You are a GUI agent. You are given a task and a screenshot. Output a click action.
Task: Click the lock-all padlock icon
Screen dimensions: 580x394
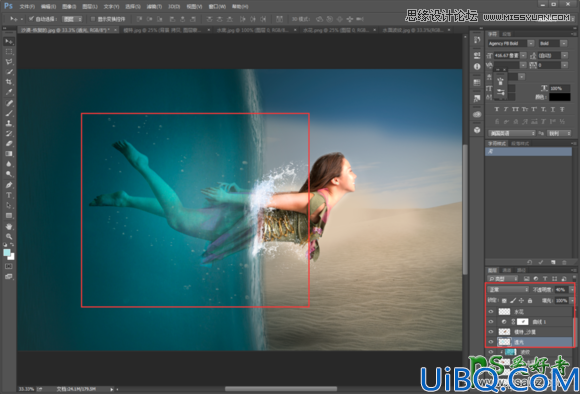coord(530,300)
